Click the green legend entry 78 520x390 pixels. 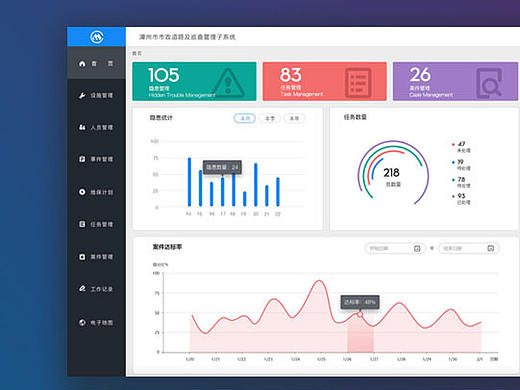(461, 182)
